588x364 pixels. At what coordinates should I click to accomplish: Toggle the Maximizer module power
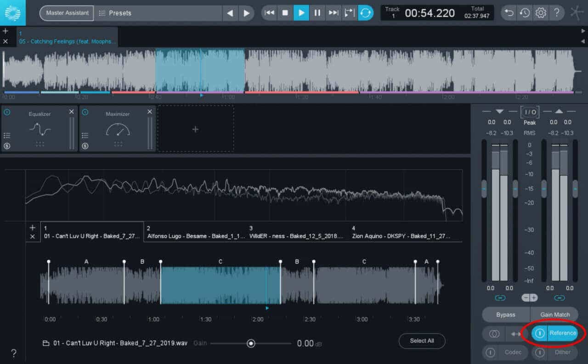point(85,112)
